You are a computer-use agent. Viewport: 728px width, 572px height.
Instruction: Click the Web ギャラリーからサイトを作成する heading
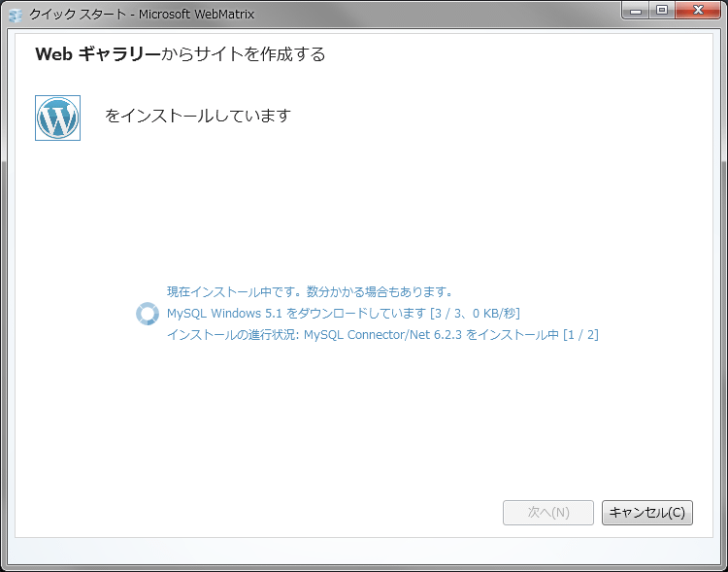(181, 54)
